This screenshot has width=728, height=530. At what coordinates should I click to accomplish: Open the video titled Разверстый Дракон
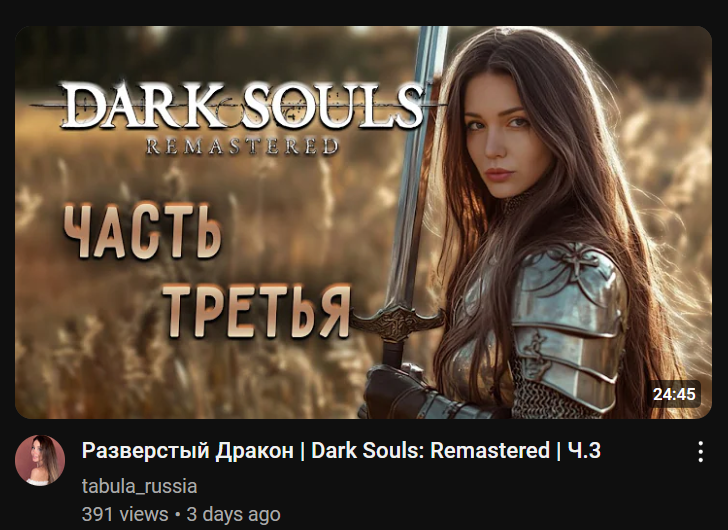point(341,451)
